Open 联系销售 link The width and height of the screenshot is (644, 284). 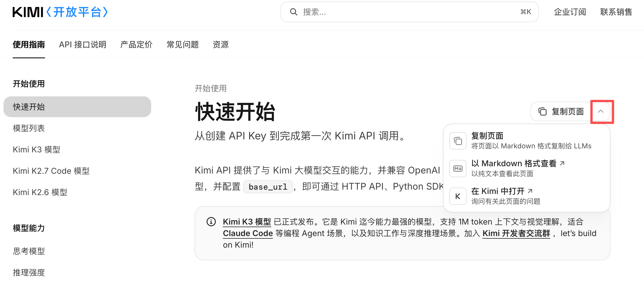616,12
